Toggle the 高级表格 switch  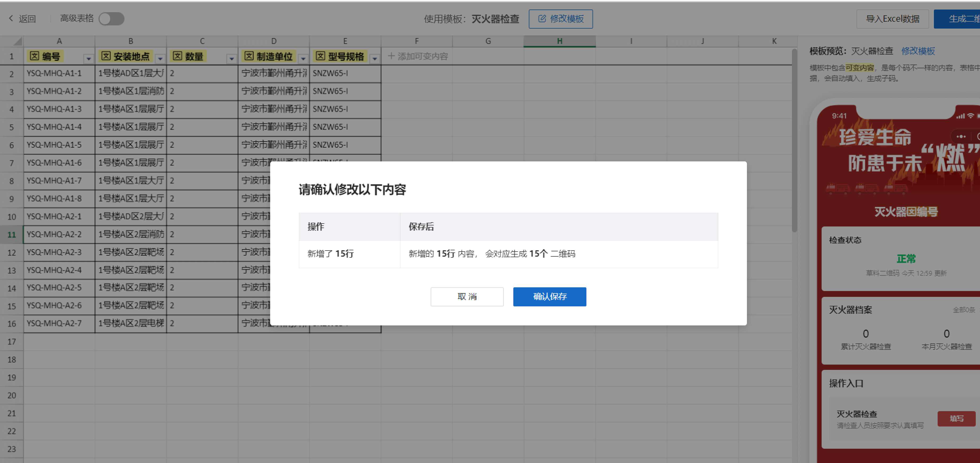(x=112, y=19)
